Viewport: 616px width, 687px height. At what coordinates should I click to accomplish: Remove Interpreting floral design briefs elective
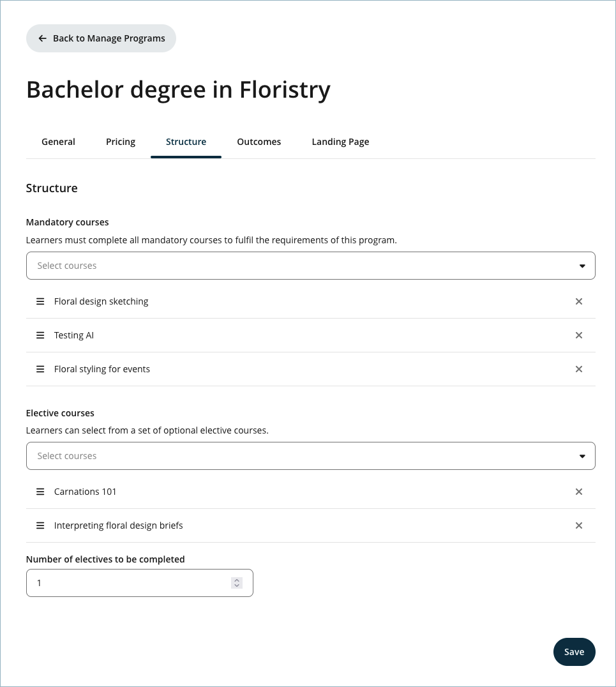click(579, 525)
